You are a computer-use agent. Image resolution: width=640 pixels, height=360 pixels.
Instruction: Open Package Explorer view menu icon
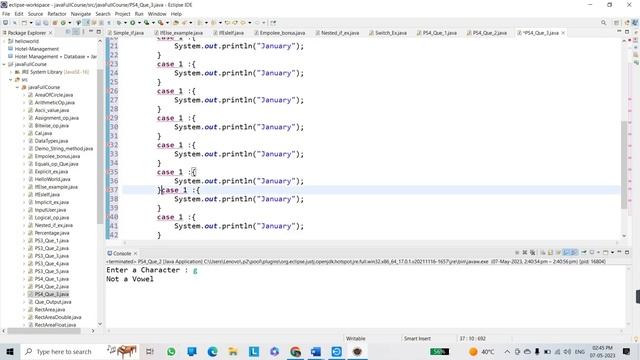[x=84, y=32]
